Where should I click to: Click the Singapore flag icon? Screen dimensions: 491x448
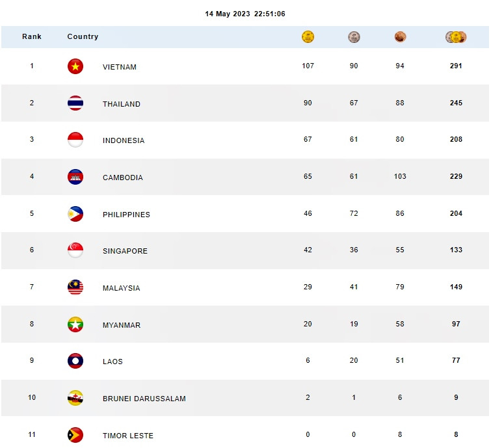tap(75, 250)
